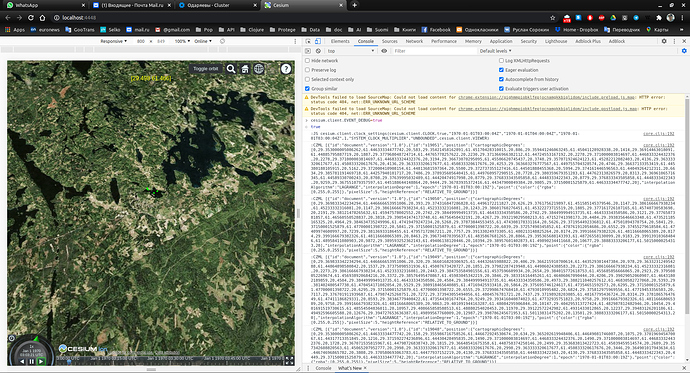Open the scene mode globe picker

[259, 69]
